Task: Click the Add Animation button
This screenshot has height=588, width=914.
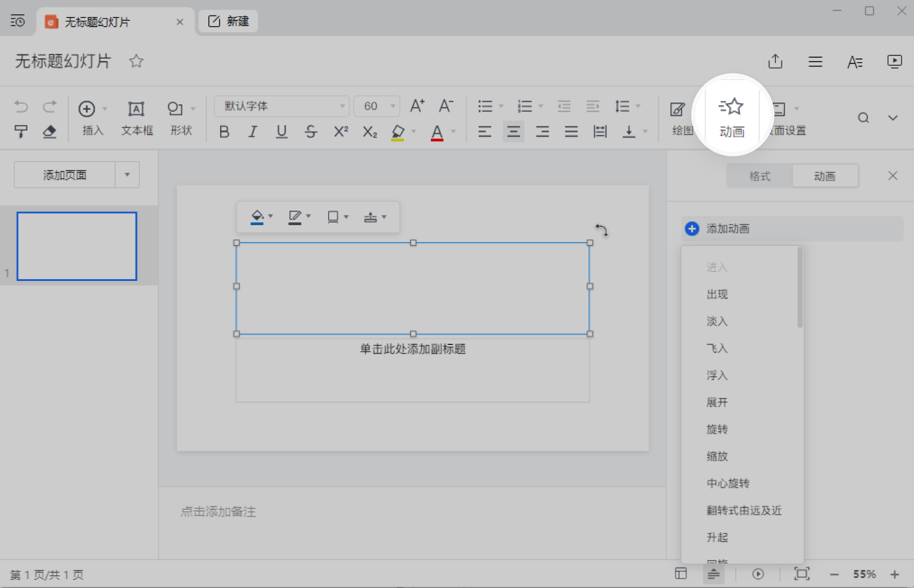Action: [x=727, y=229]
